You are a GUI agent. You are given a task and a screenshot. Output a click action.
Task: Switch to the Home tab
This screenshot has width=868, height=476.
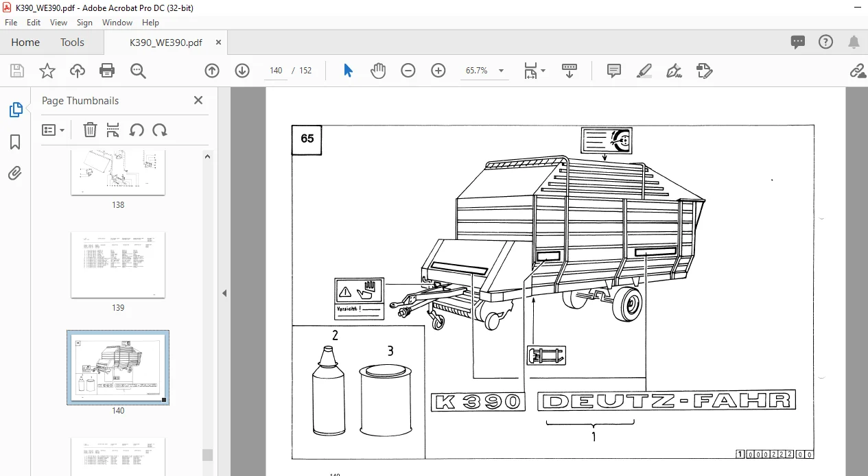[x=25, y=43]
